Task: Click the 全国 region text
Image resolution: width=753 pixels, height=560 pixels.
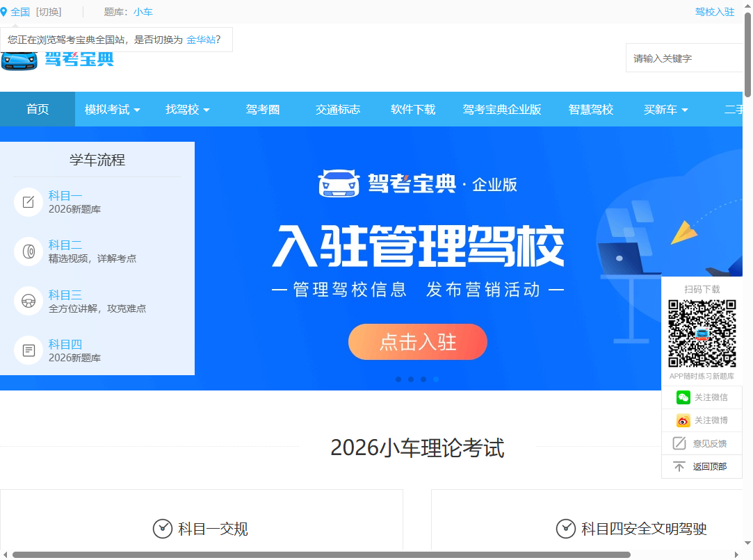Action: [x=20, y=12]
